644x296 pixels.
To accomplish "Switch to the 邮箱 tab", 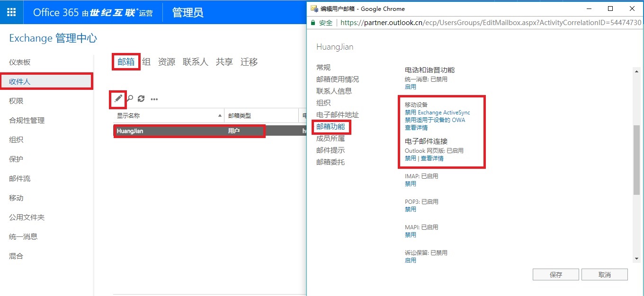I will tap(126, 62).
